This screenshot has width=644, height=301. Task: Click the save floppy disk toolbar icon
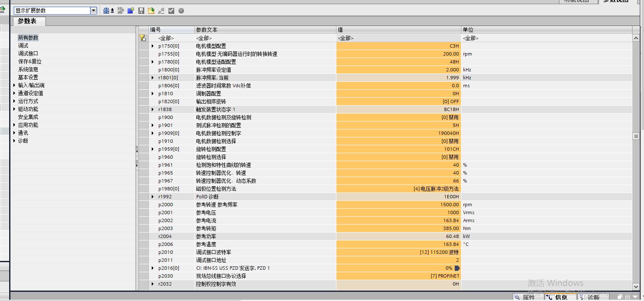(141, 10)
